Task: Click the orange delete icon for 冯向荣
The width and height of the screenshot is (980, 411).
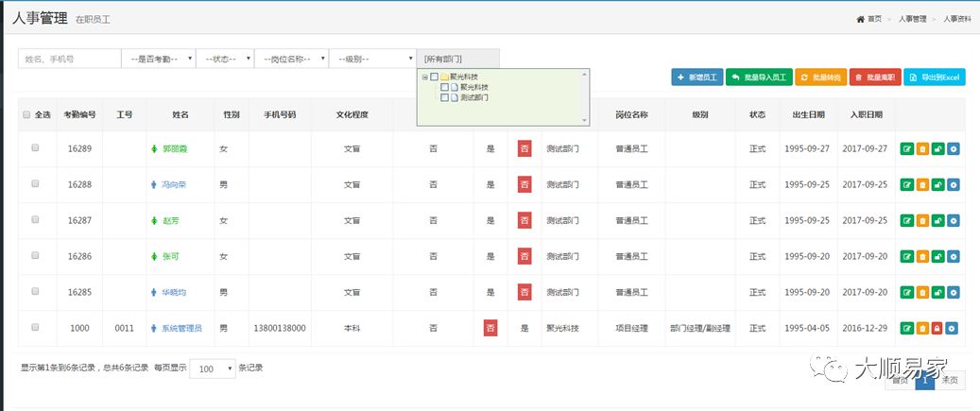Action: tap(922, 185)
